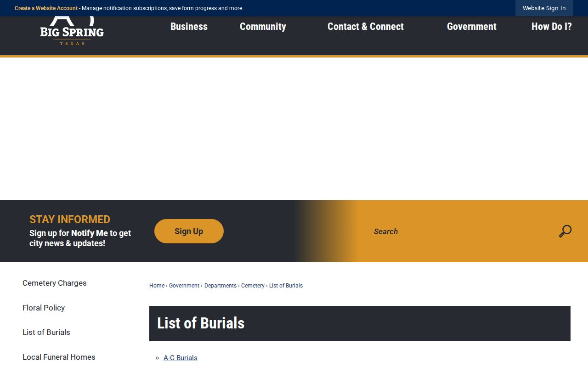The width and height of the screenshot is (588, 368).
Task: Click the Create a Website Account link
Action: (46, 8)
